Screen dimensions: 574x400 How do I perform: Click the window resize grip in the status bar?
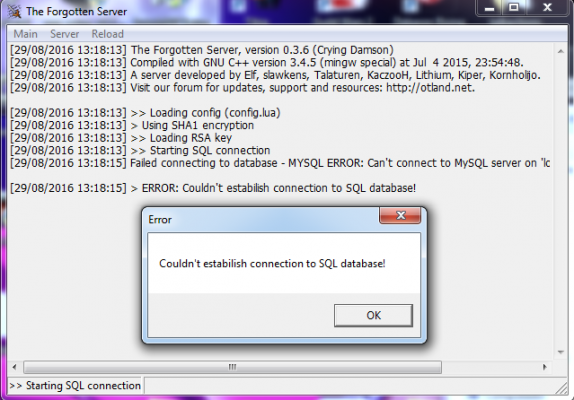[x=561, y=388]
